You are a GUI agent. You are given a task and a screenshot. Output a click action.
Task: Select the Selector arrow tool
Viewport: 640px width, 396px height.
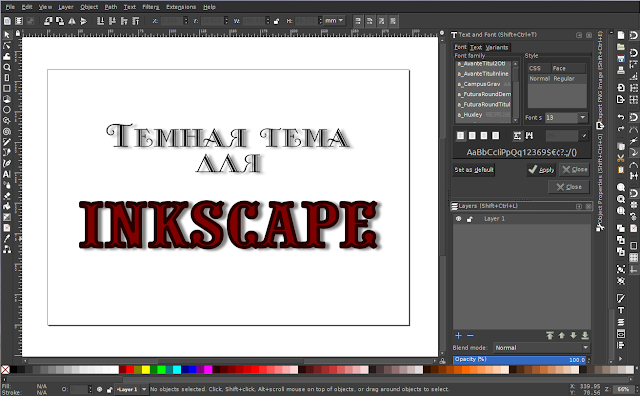coord(7,35)
